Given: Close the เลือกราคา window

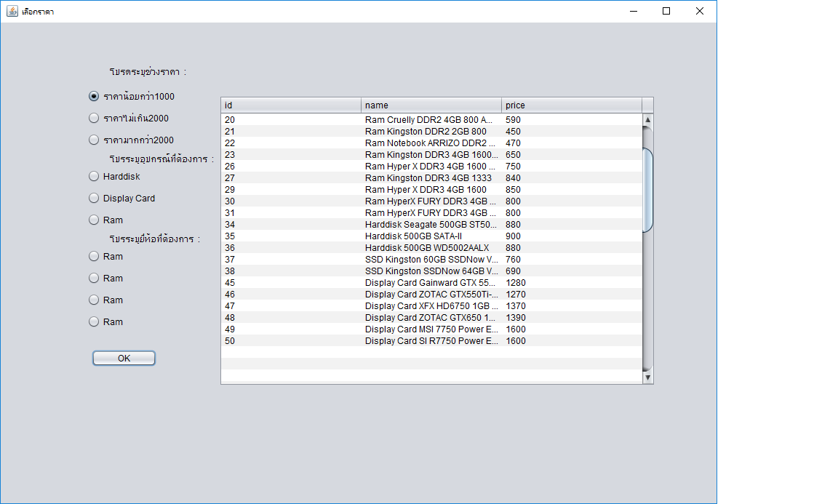Looking at the screenshot, I should 700,11.
